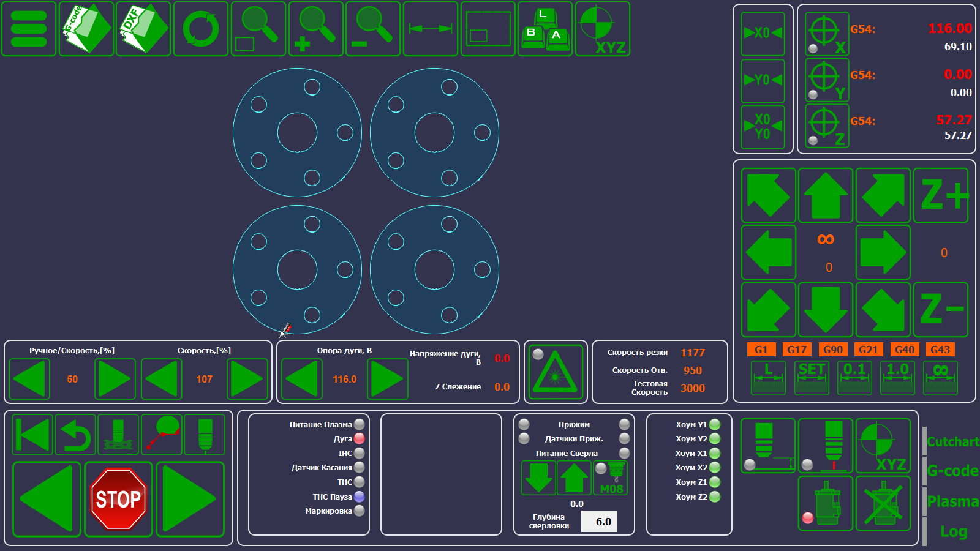The image size is (980, 551).
Task: Click the X0 zero button
Action: [763, 34]
